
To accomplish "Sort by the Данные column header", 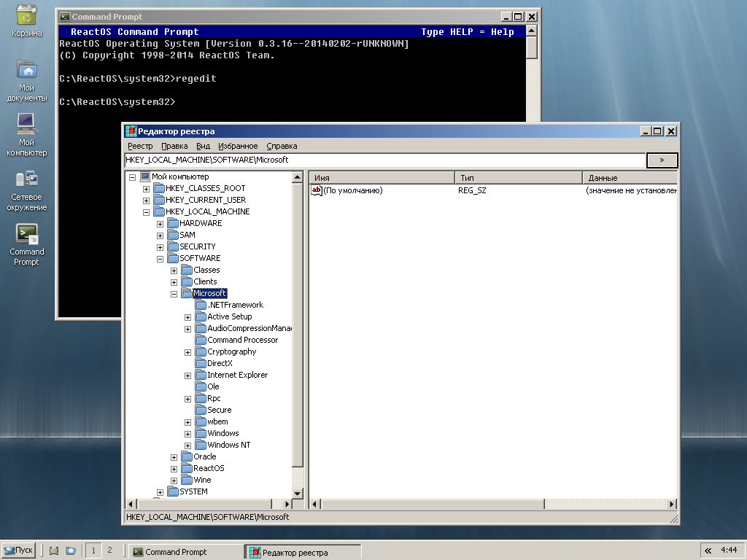I will point(630,178).
